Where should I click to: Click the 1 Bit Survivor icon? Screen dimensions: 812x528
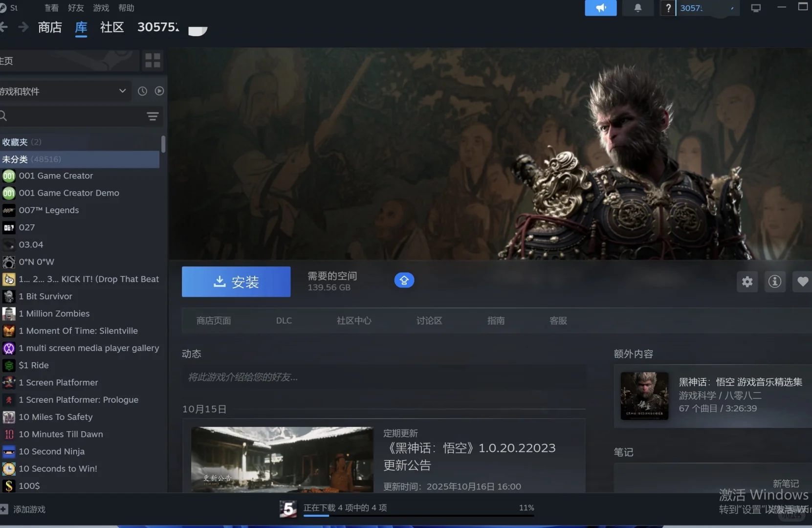click(x=9, y=296)
